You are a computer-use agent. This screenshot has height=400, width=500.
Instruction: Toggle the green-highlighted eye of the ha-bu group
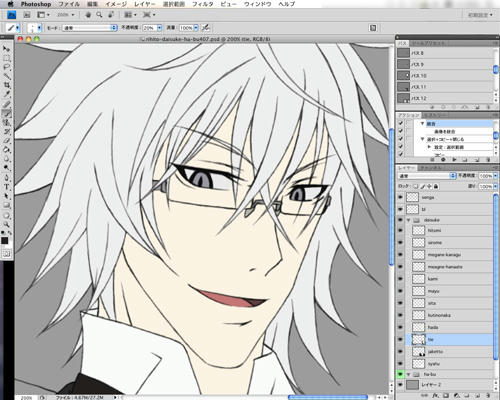click(400, 374)
